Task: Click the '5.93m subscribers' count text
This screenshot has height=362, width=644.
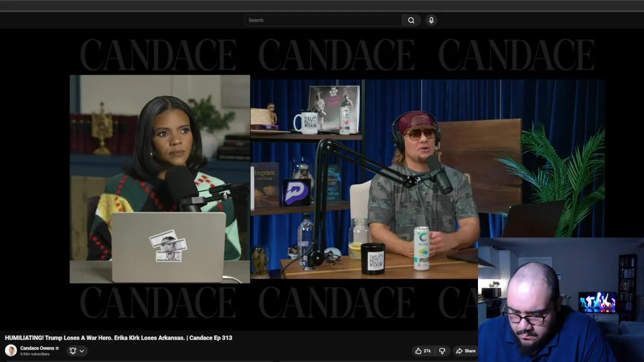Action: (35, 354)
